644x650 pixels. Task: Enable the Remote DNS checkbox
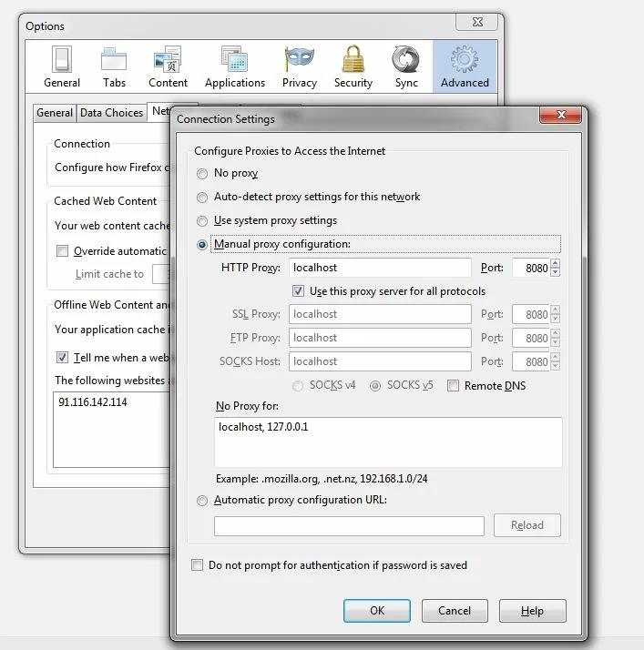point(453,385)
